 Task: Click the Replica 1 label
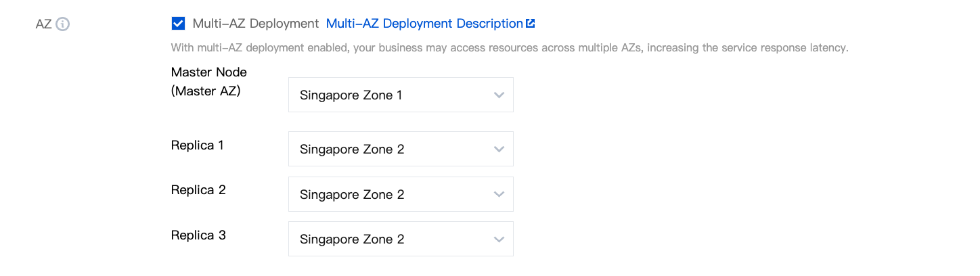[197, 145]
